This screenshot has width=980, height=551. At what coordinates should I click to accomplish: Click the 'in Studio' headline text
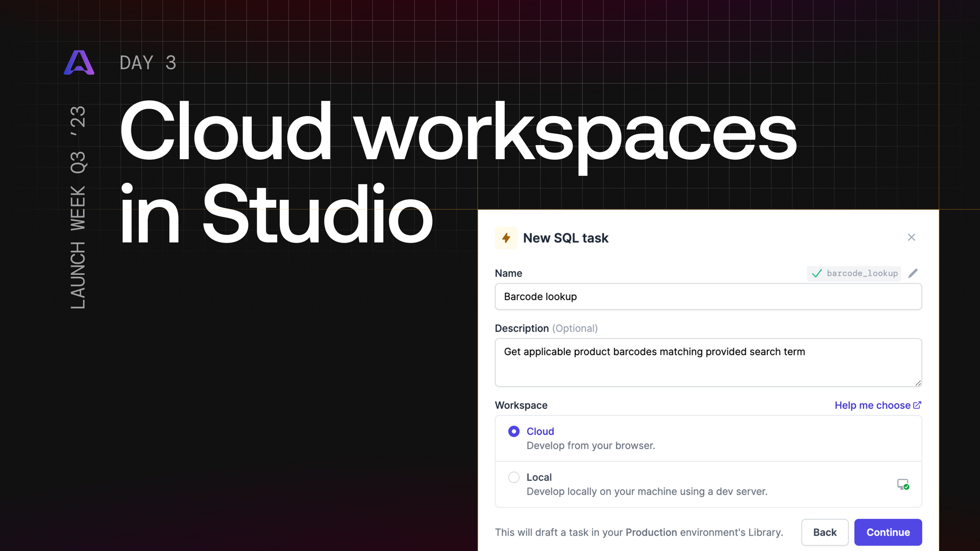pos(276,214)
